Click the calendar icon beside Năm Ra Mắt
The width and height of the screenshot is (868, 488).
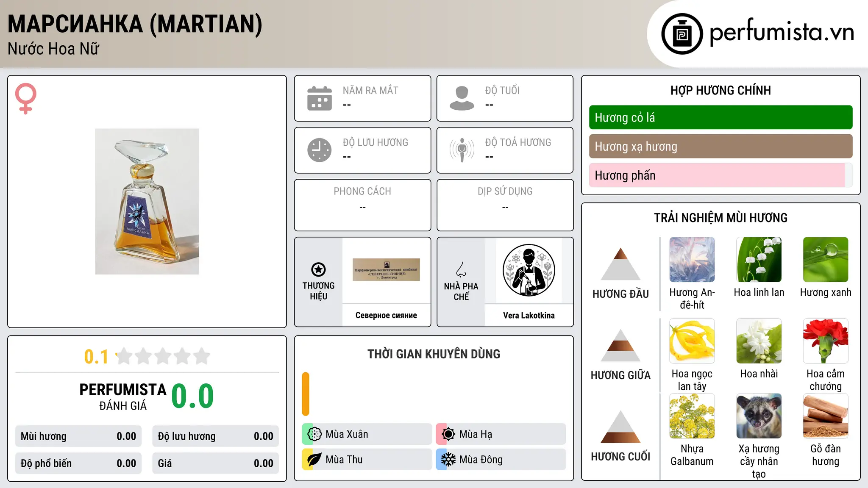[320, 98]
